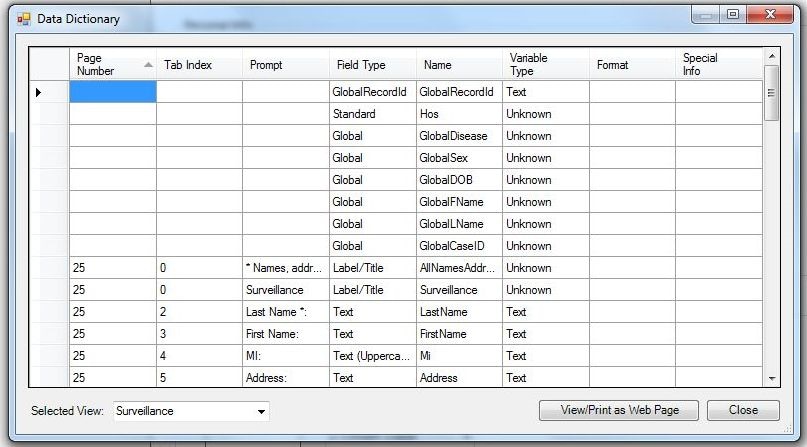This screenshot has height=447, width=807.
Task: Sort by the Prompt column header
Action: (285, 65)
